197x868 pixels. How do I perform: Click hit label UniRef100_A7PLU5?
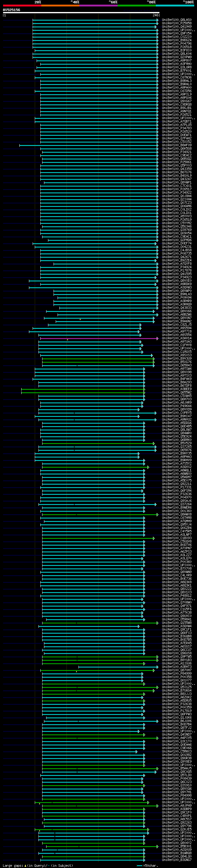pyautogui.click(x=176, y=125)
